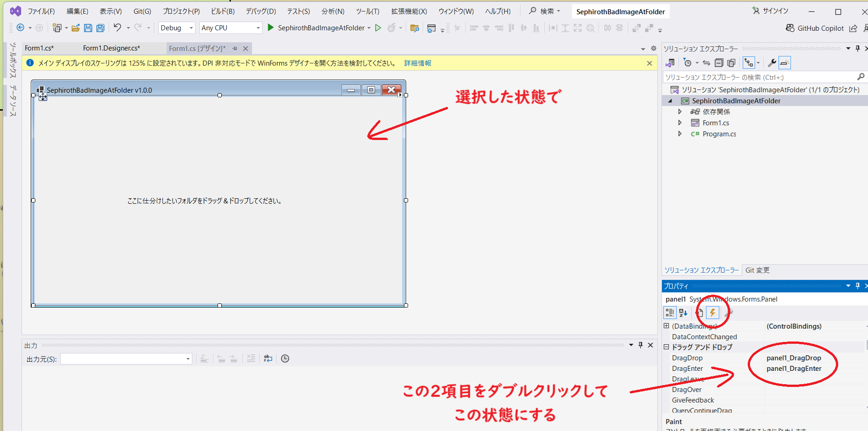Screen dimensions: 868x431
Task: Click the New Project toolbar icon
Action: pyautogui.click(x=57, y=28)
